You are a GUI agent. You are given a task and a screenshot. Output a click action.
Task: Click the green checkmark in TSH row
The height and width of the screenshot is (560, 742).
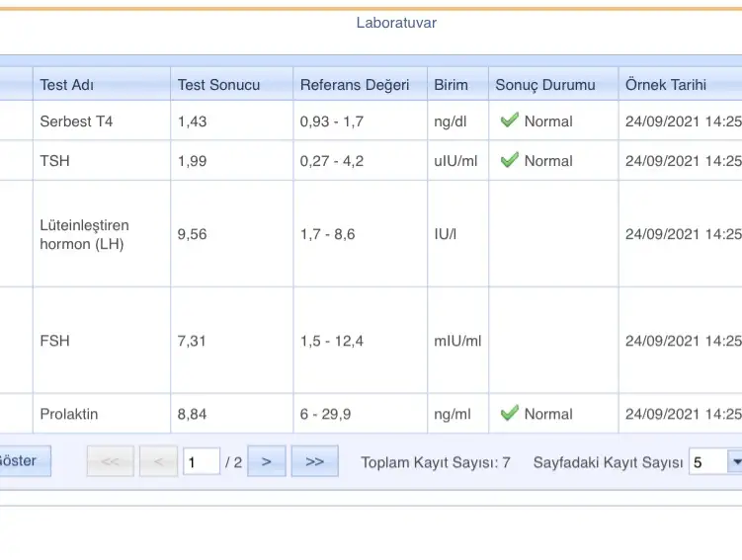[x=509, y=160]
